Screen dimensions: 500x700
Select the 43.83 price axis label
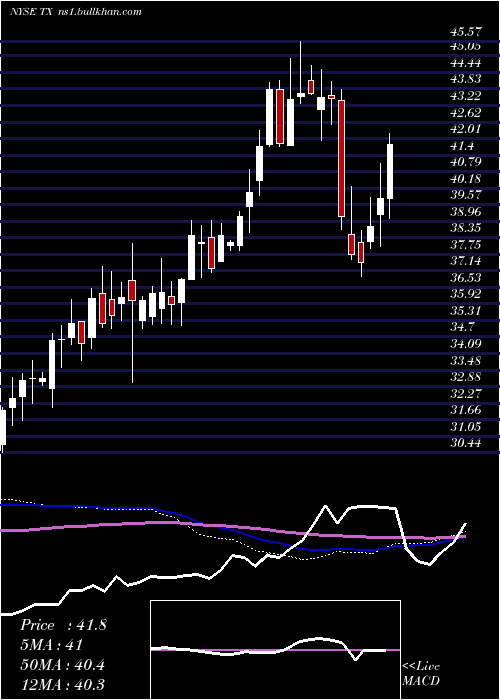point(465,79)
